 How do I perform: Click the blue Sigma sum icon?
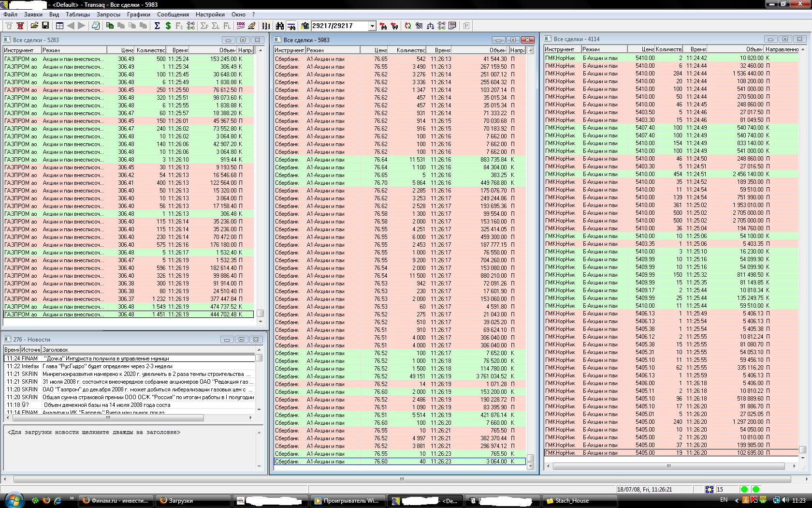(157, 26)
